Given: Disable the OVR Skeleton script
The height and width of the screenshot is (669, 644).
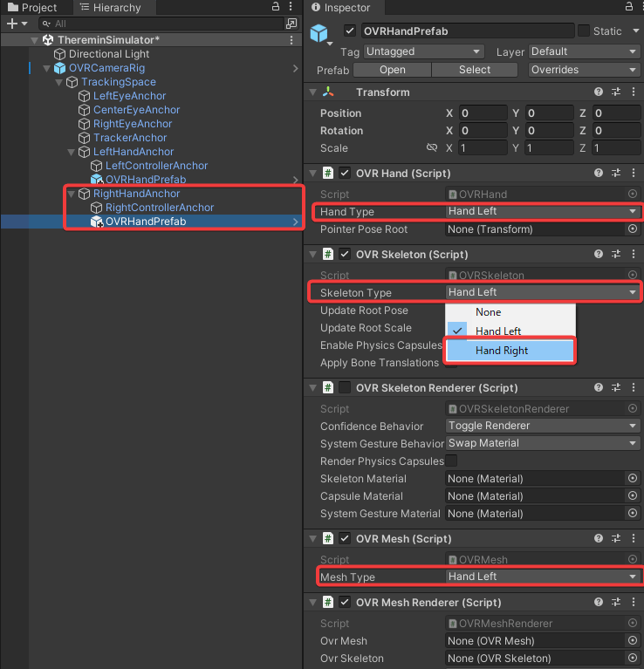Looking at the screenshot, I should [x=345, y=255].
